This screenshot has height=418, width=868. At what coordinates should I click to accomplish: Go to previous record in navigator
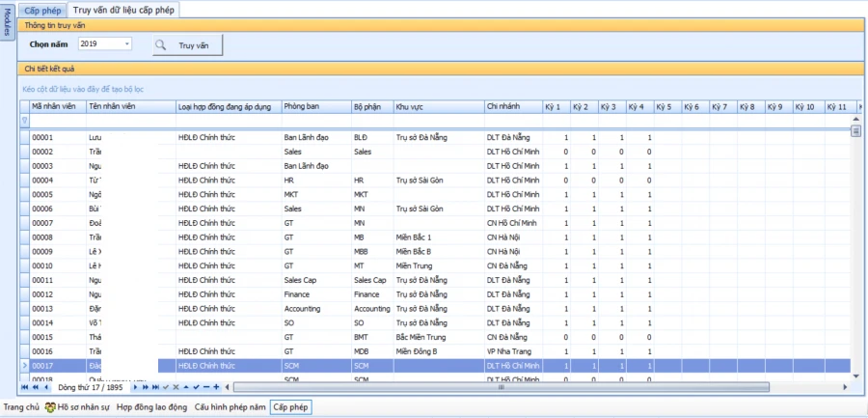point(46,387)
